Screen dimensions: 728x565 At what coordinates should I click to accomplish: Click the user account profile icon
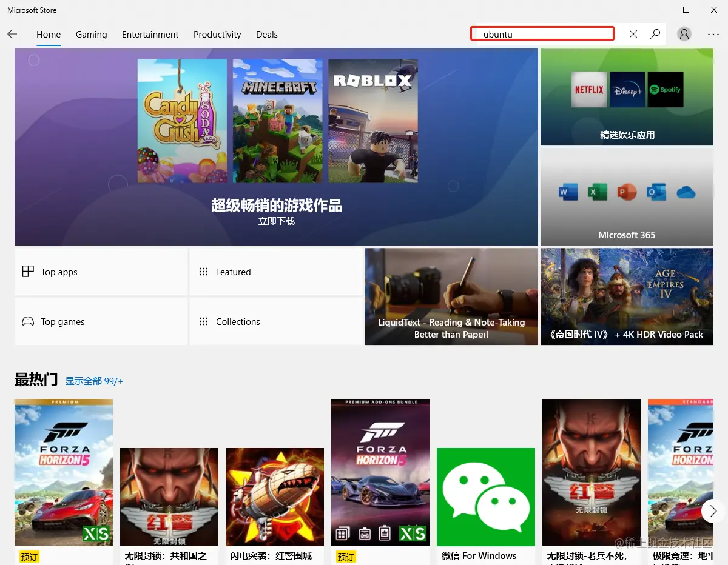click(684, 34)
